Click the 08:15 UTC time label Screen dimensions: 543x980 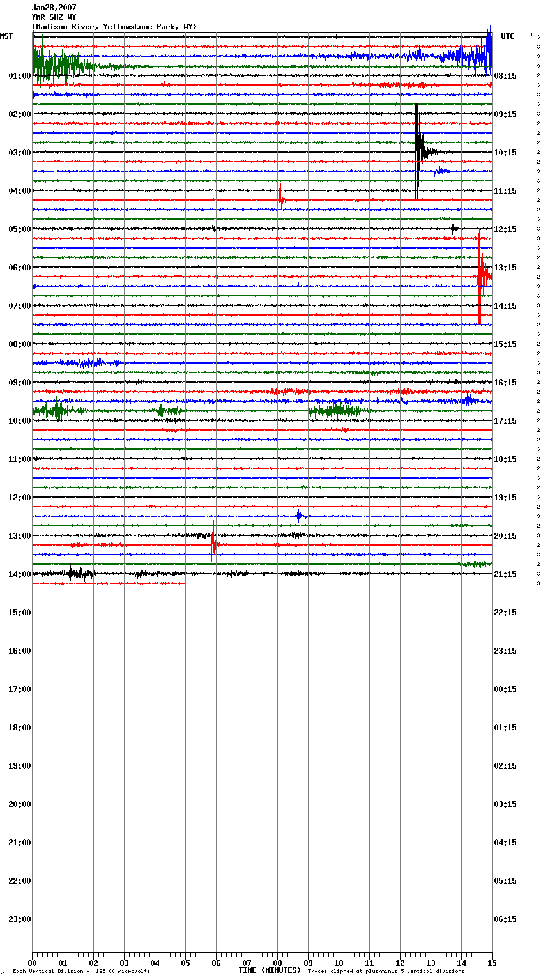coord(505,76)
